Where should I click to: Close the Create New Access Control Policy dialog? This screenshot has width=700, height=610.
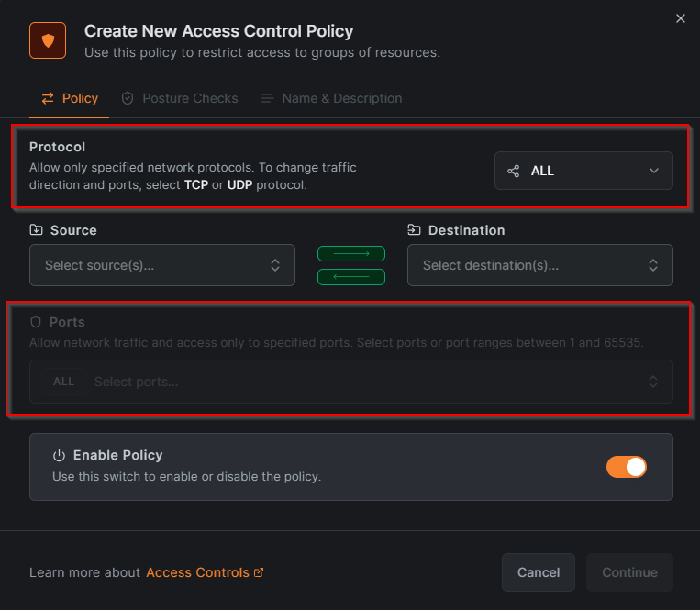[x=680, y=18]
